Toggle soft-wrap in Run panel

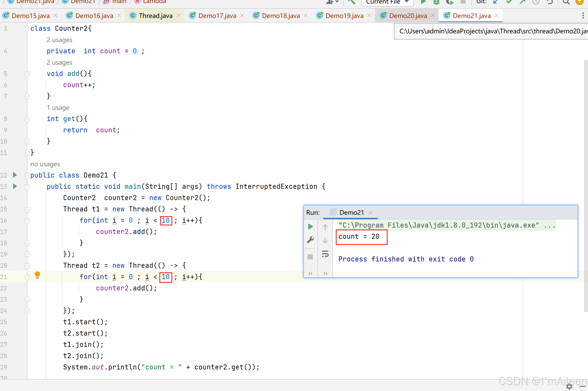[325, 254]
